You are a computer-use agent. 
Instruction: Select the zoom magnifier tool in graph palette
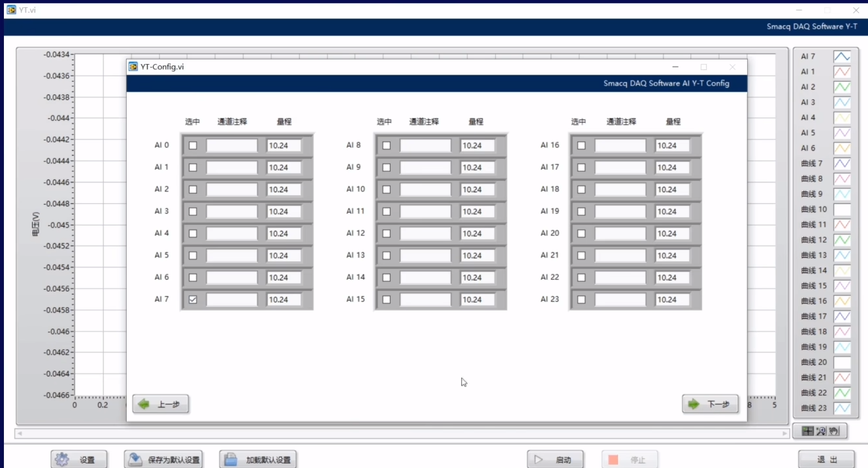[x=821, y=431]
